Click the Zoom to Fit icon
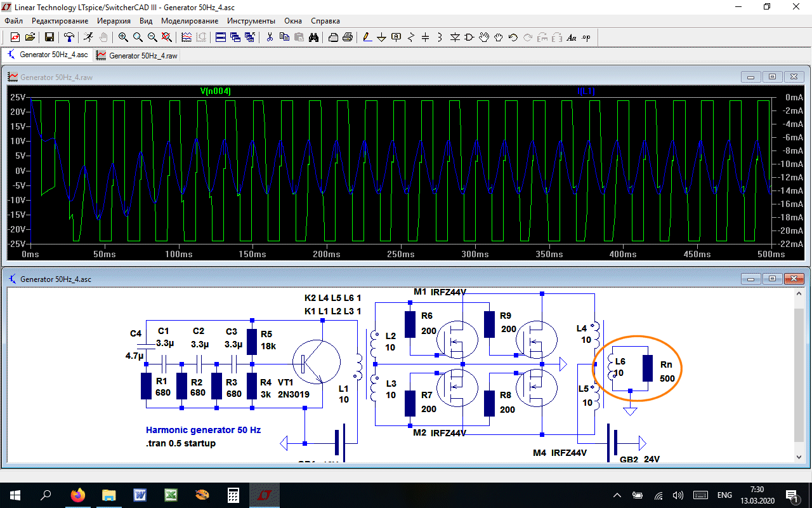 (167, 37)
